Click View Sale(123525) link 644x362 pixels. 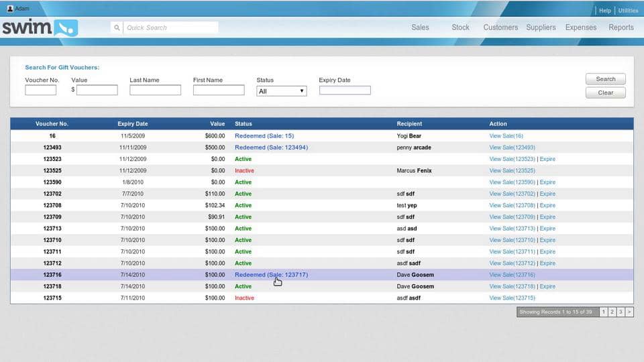click(512, 170)
